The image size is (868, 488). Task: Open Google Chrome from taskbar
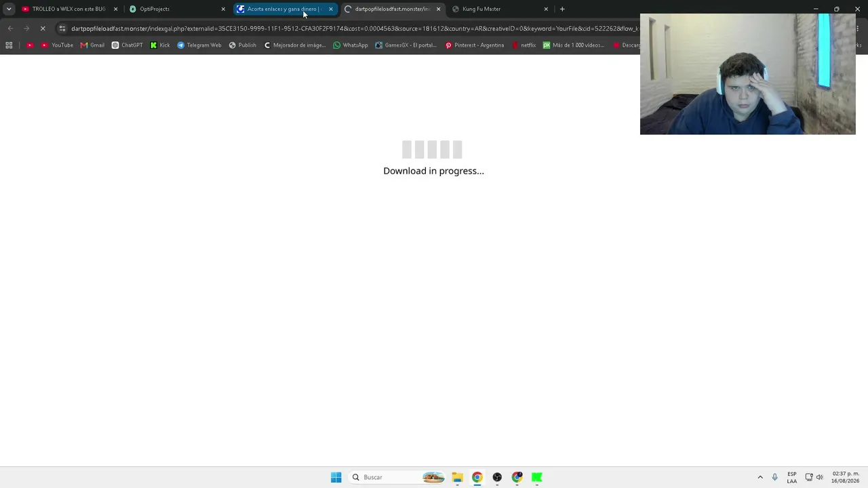click(477, 477)
